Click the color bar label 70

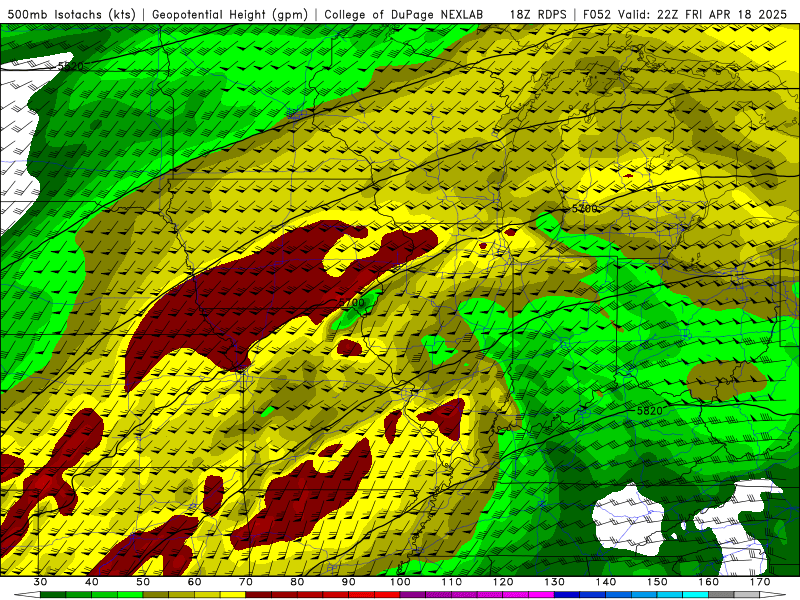[x=246, y=582]
